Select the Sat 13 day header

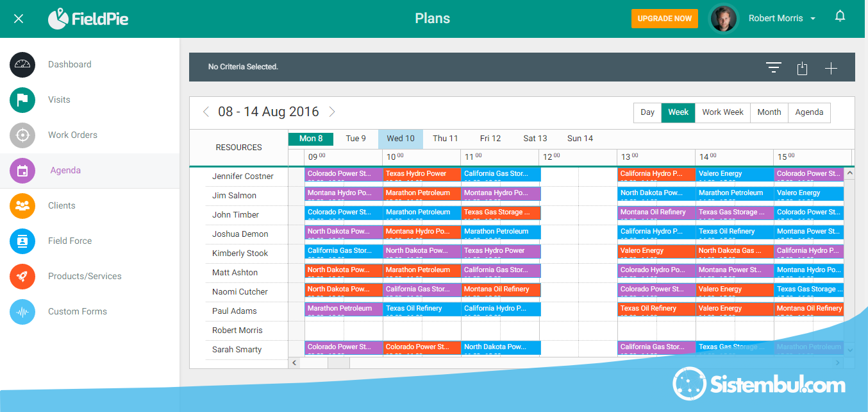point(535,139)
